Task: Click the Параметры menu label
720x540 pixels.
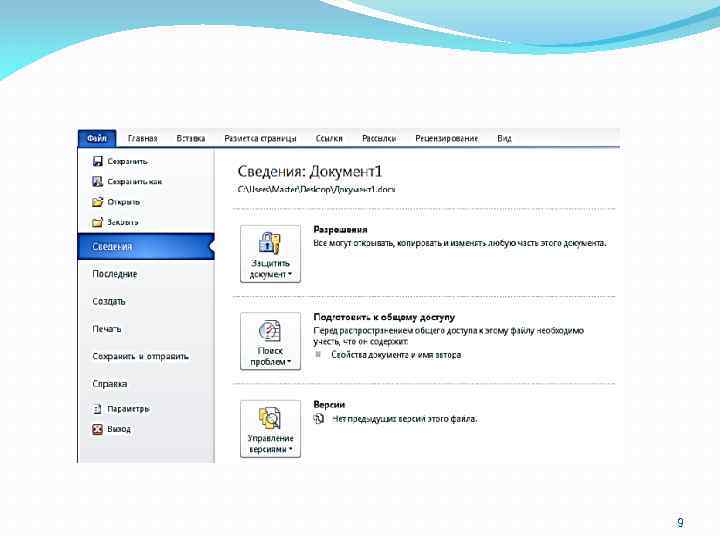Action: tap(129, 409)
